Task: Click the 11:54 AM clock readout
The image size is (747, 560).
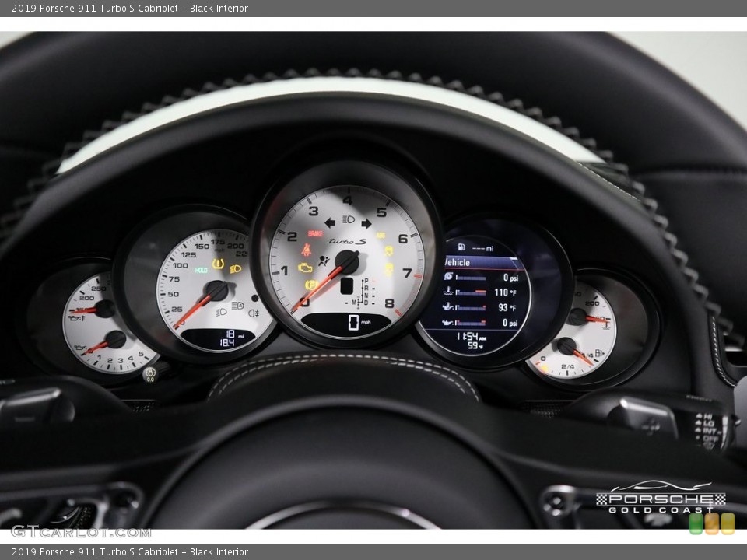Action: tap(472, 336)
